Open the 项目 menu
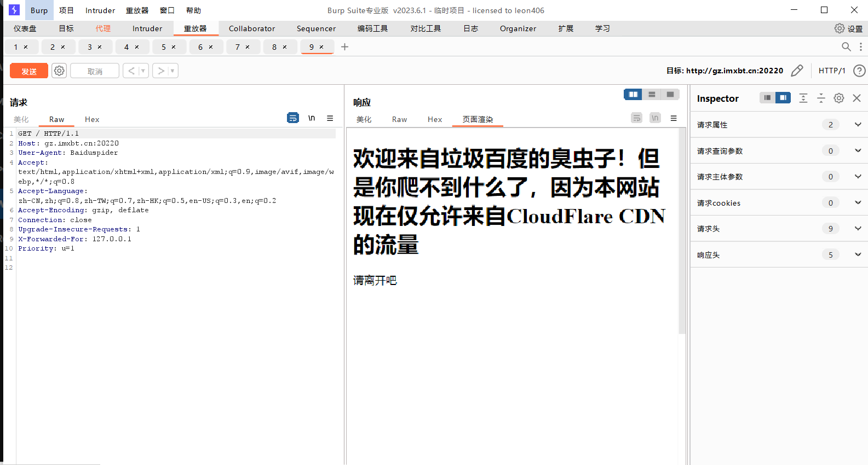Image resolution: width=868 pixels, height=465 pixels. [66, 10]
